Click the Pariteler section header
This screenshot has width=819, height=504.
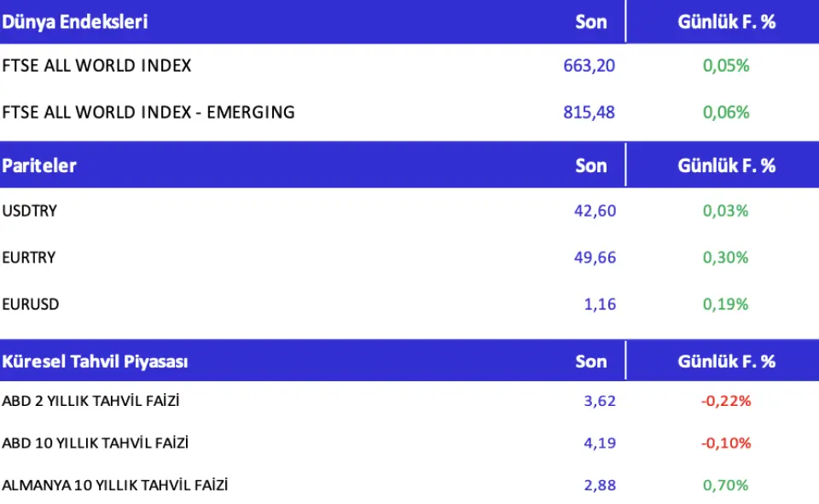click(39, 165)
